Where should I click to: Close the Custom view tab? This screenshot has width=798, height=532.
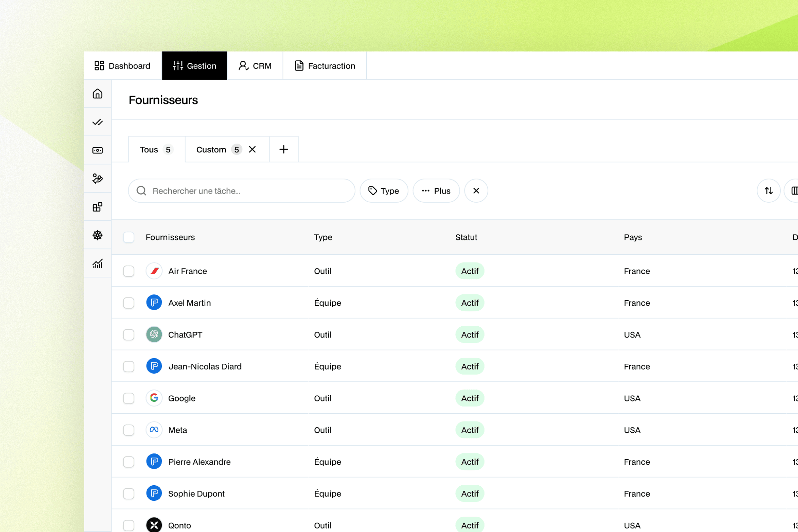coord(252,150)
